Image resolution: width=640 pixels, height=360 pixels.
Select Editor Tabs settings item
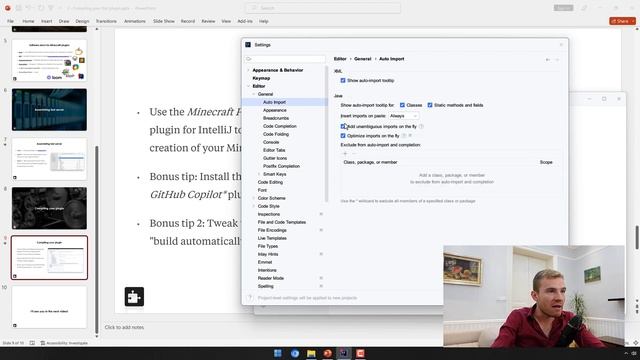(274, 150)
